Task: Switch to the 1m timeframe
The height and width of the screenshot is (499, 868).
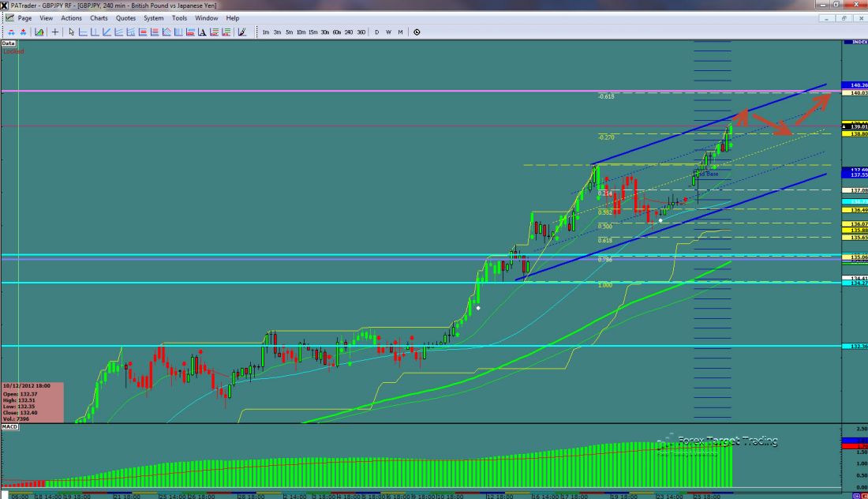Action: [x=266, y=32]
